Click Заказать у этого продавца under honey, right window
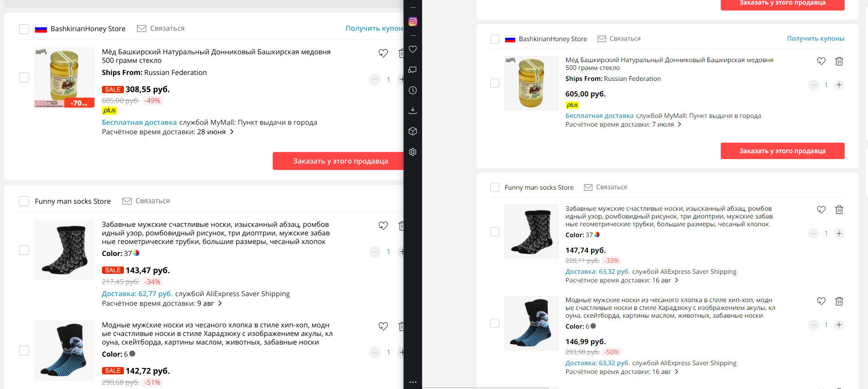The width and height of the screenshot is (868, 389). point(782,151)
